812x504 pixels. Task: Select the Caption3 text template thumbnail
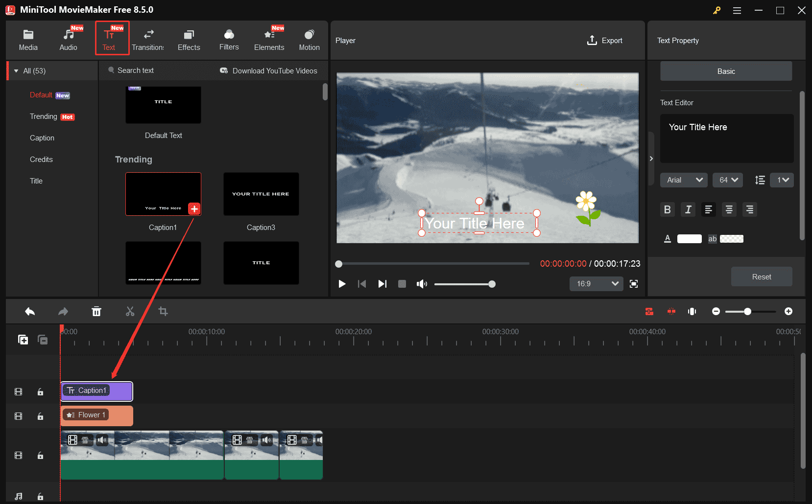coord(261,194)
